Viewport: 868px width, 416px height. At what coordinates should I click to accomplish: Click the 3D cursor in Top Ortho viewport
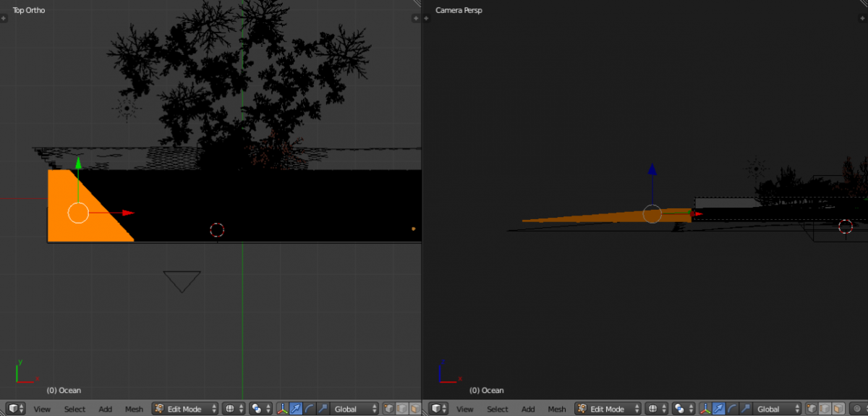[217, 230]
